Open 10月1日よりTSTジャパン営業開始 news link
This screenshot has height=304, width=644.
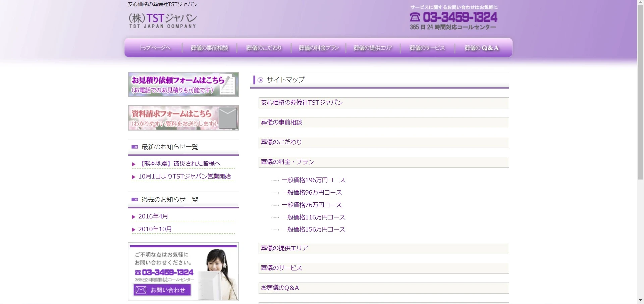pyautogui.click(x=184, y=176)
